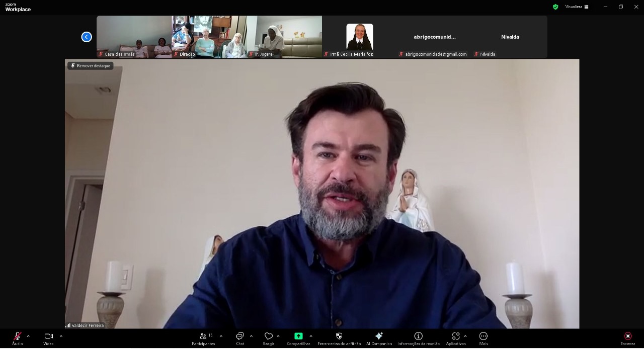Click the Remover destaque button
The width and height of the screenshot is (644, 349).
[91, 66]
